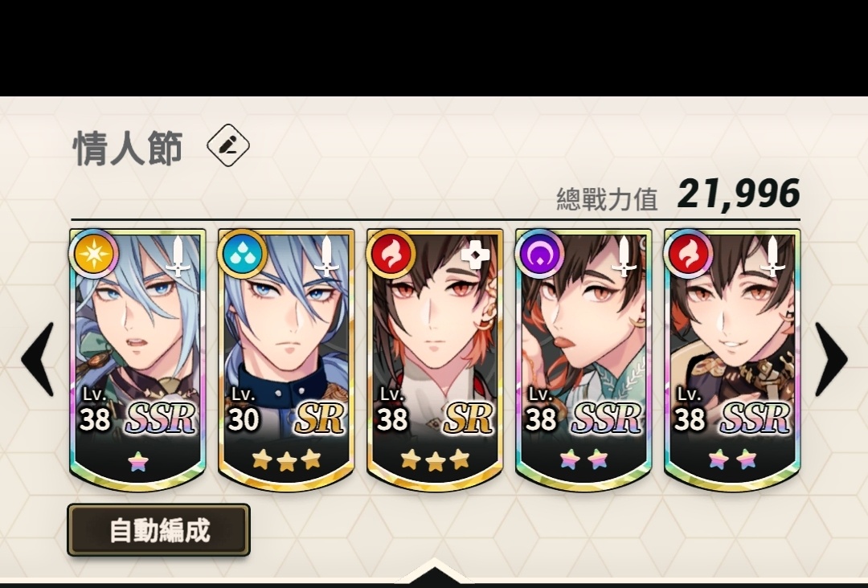Tap the fire element icon on third card
Image resolution: width=868 pixels, height=588 pixels.
click(391, 253)
